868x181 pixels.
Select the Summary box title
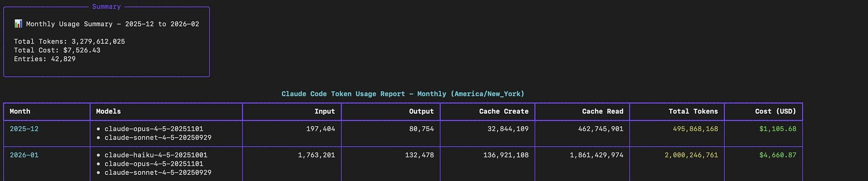107,7
